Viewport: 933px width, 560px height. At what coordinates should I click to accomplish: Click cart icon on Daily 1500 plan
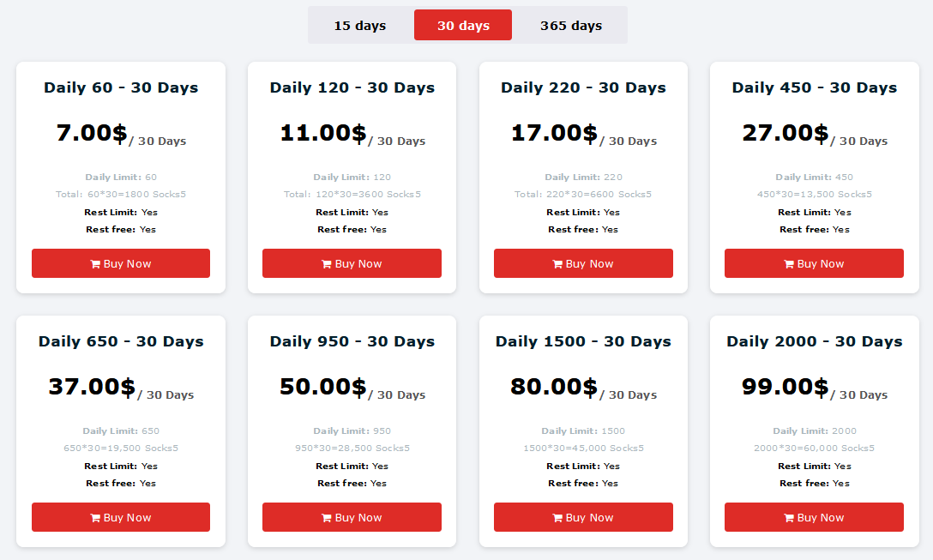point(557,518)
